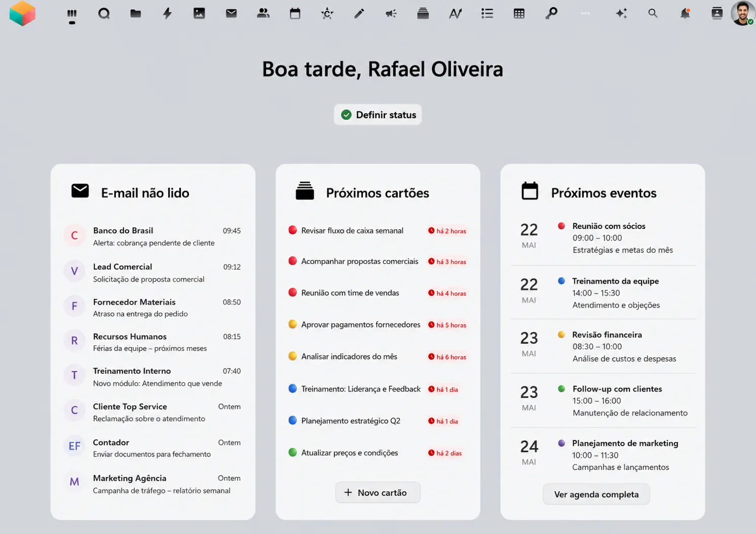Open card Aprovar pagamentos fornecedores
756x534 pixels.
pyautogui.click(x=378, y=325)
